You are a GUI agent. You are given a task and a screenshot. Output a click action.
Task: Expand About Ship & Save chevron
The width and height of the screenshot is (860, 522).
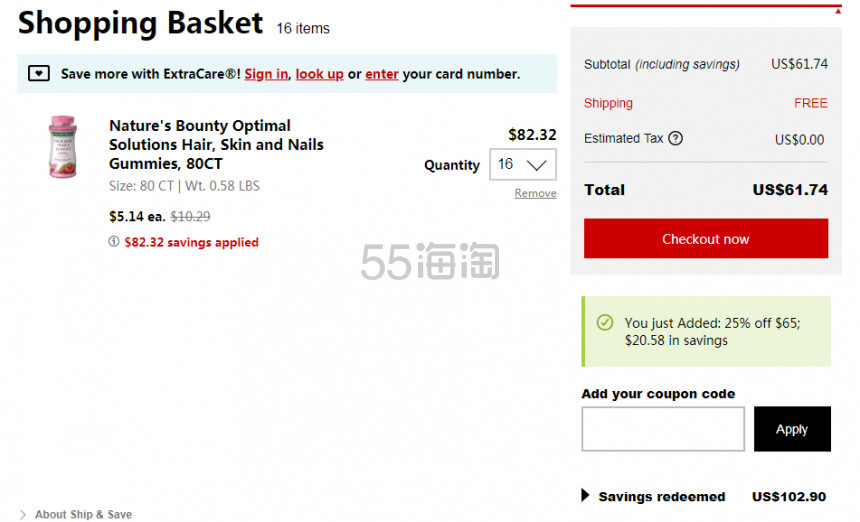[22, 514]
